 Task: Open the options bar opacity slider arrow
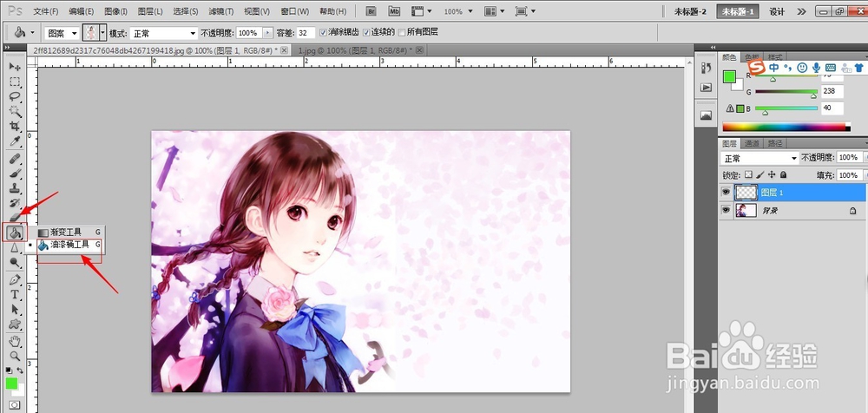pos(268,33)
